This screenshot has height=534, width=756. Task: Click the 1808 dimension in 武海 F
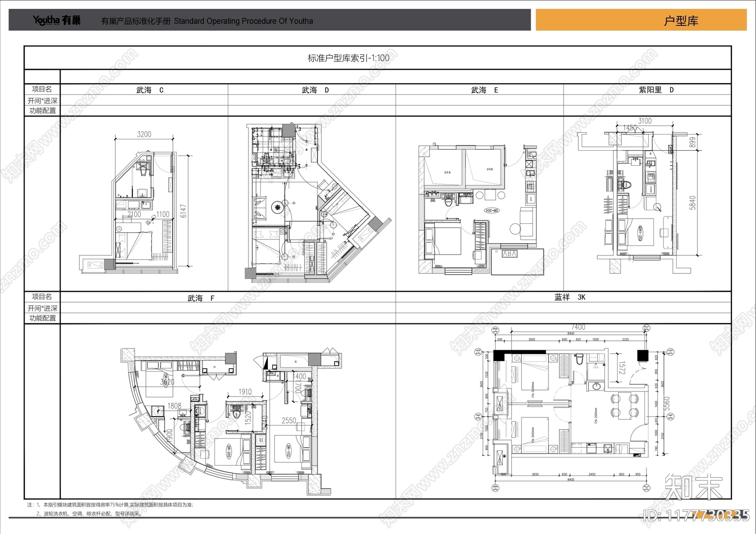(x=174, y=406)
